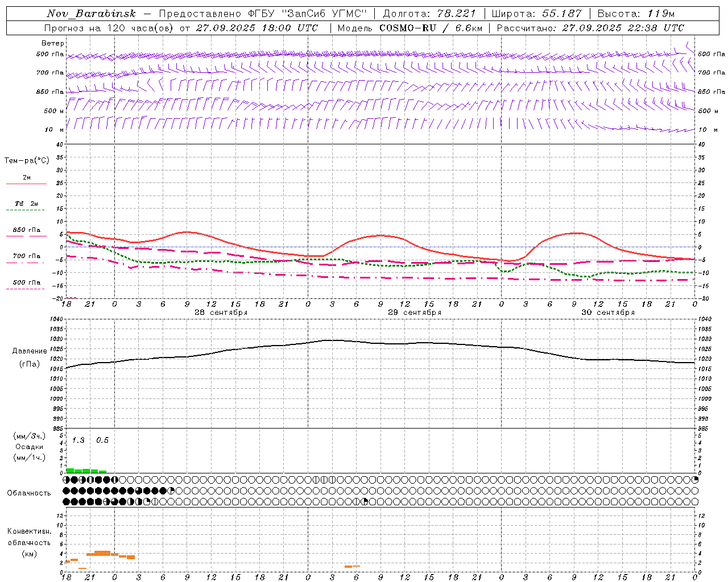Screen dimensions: 728x582
Task: Click the 1.3 precipitation amount value
Action: [78, 440]
